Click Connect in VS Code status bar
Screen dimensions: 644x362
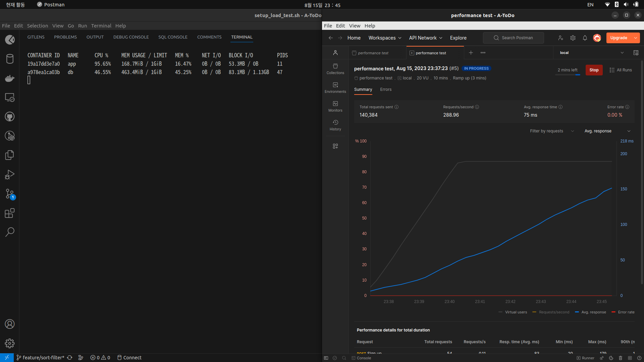(129, 358)
